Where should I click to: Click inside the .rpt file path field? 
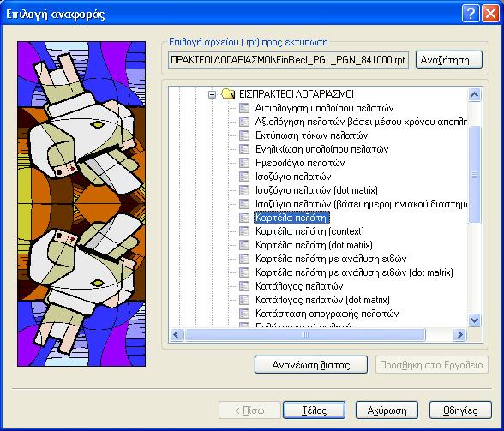(x=288, y=60)
